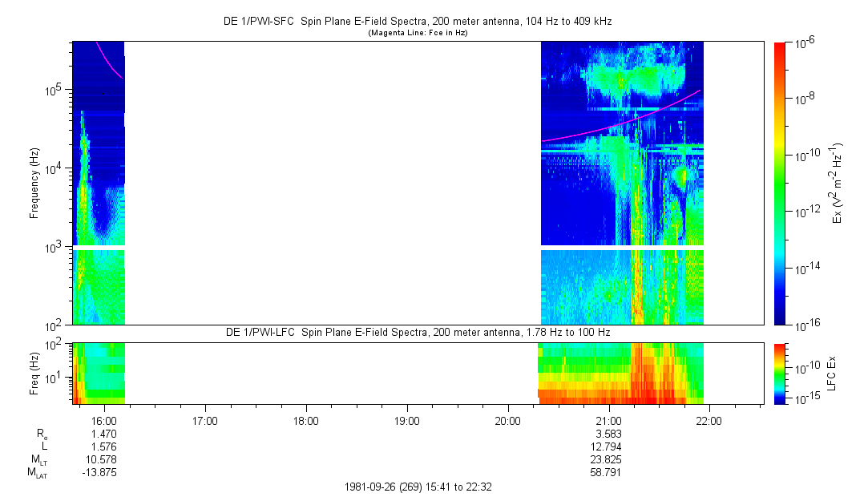Click the MLAT value -13.875
This screenshot has width=868, height=497.
pos(100,472)
